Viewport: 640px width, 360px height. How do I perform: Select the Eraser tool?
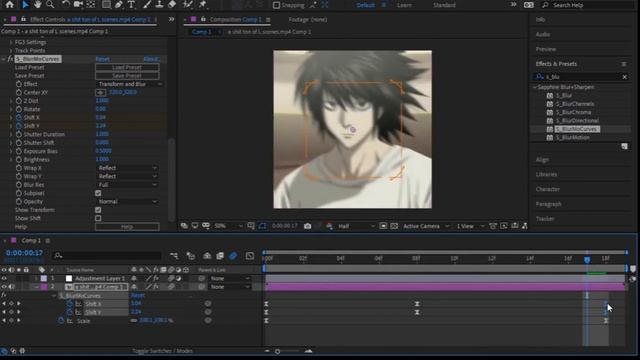(172, 4)
